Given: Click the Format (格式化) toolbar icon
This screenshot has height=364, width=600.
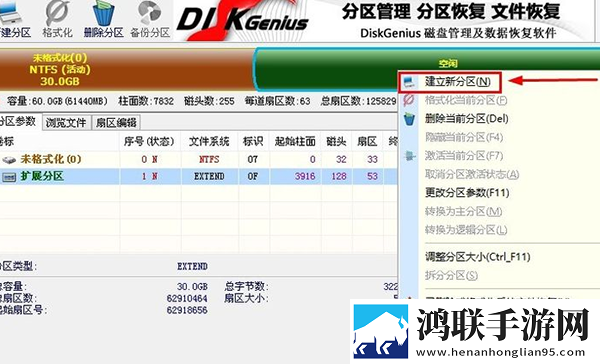Looking at the screenshot, I should tap(57, 19).
